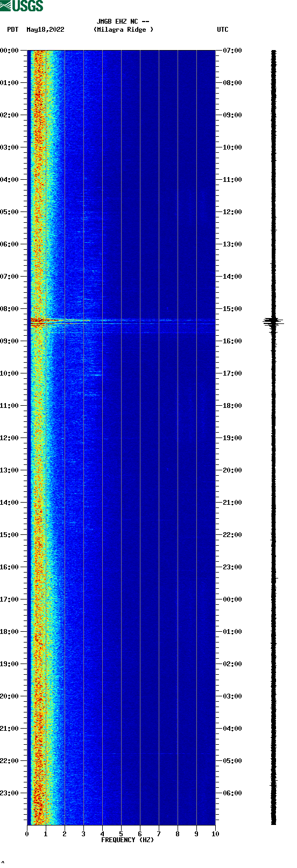Viewport: 297px width, 868px height.
Task: Click the 04:00 PDT time label
Action: [9, 180]
